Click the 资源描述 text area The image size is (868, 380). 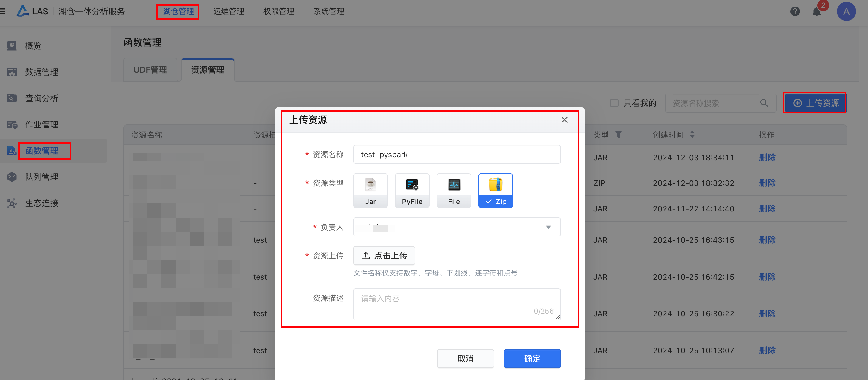pyautogui.click(x=457, y=303)
